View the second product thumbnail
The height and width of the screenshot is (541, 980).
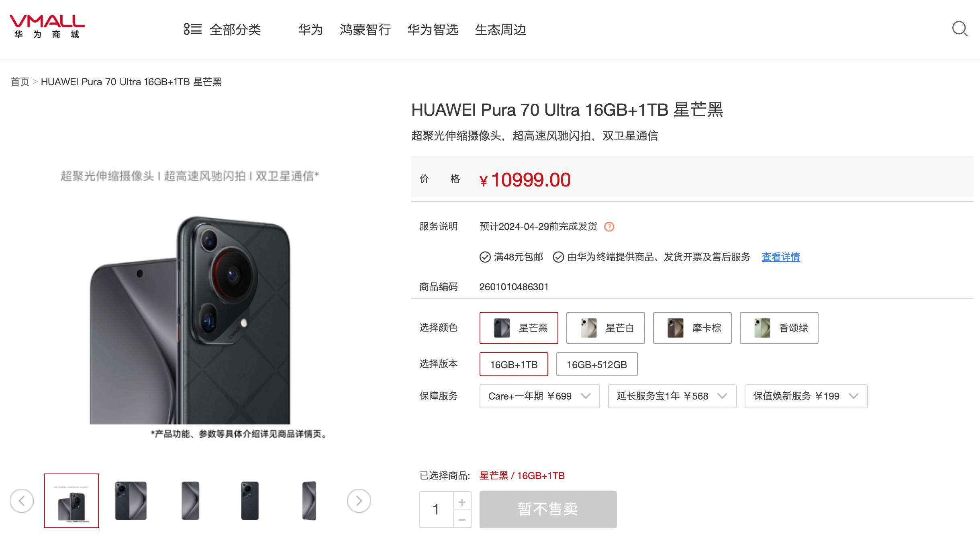coord(131,501)
